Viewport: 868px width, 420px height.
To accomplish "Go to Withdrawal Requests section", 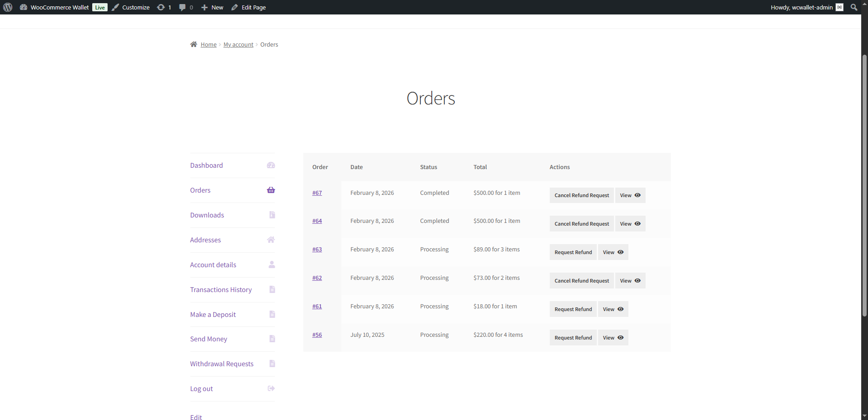I will tap(222, 364).
